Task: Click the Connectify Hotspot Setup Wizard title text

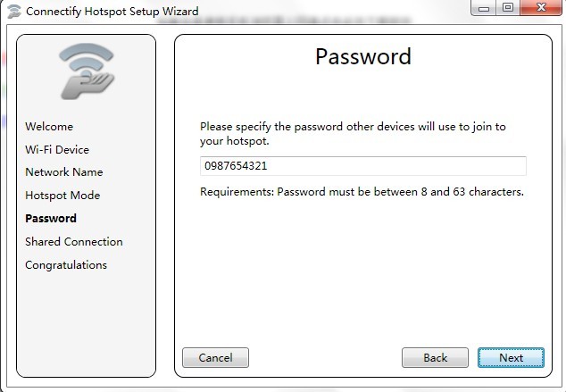Action: click(x=112, y=12)
